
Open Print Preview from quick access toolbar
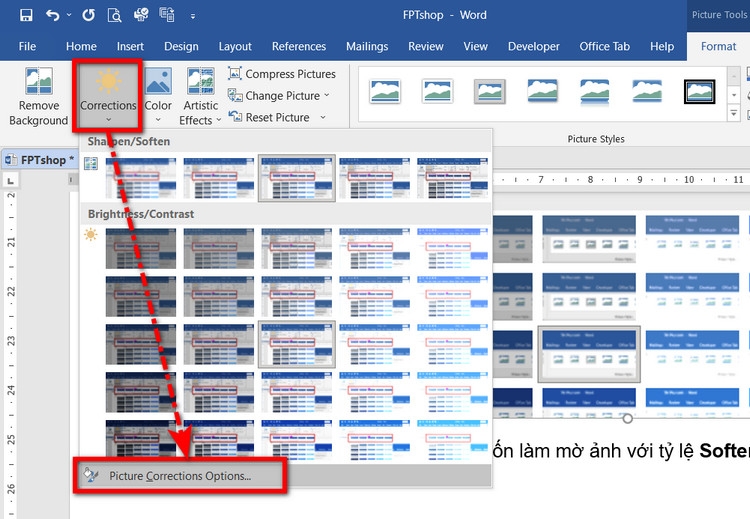[114, 15]
